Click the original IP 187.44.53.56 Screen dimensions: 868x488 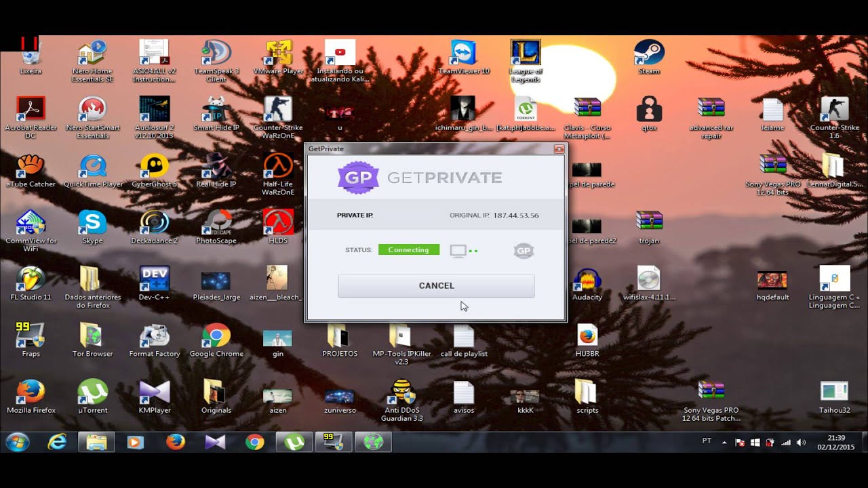pos(516,215)
